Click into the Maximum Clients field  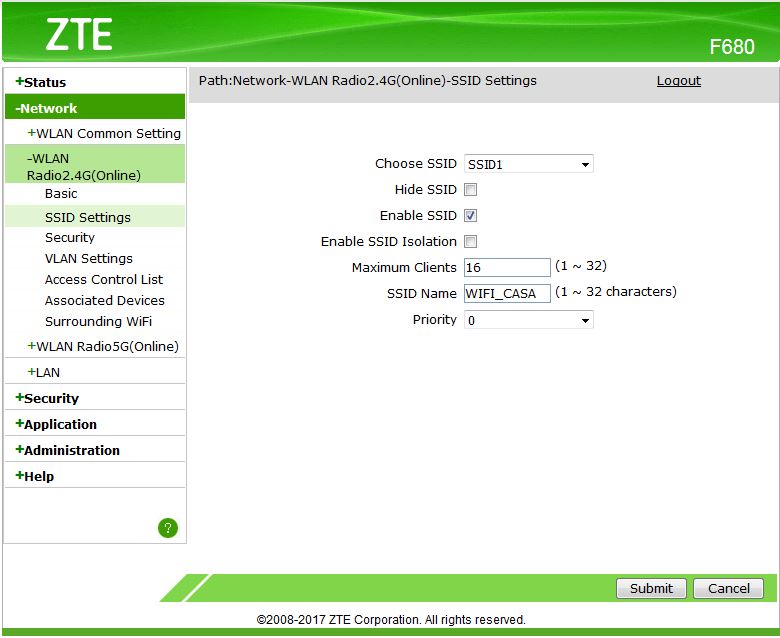pyautogui.click(x=507, y=268)
